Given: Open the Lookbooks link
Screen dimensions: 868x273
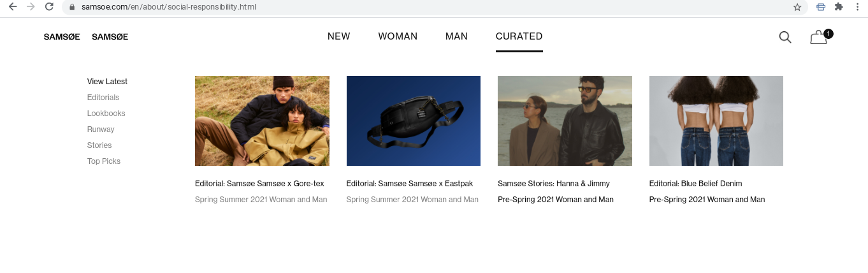Looking at the screenshot, I should click(x=106, y=114).
